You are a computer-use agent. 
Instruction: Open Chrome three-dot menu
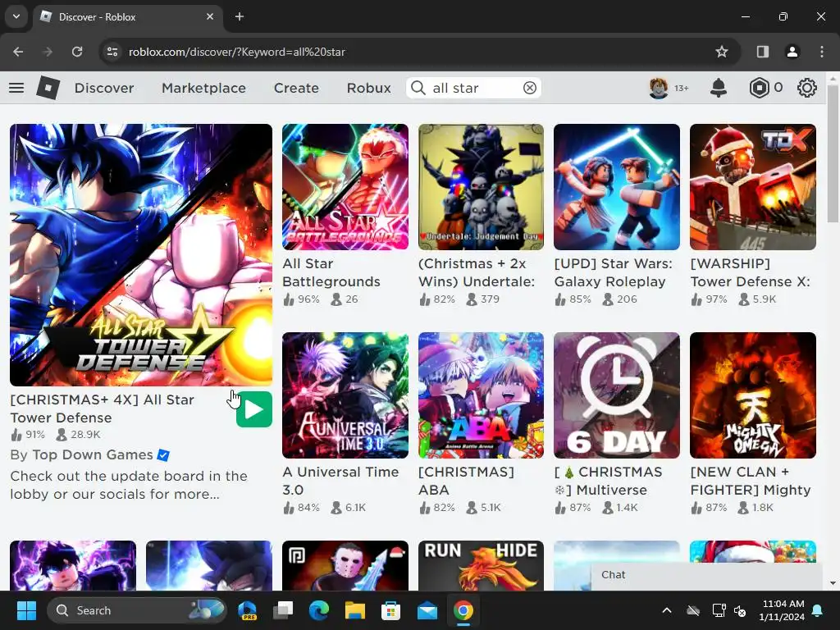point(822,52)
